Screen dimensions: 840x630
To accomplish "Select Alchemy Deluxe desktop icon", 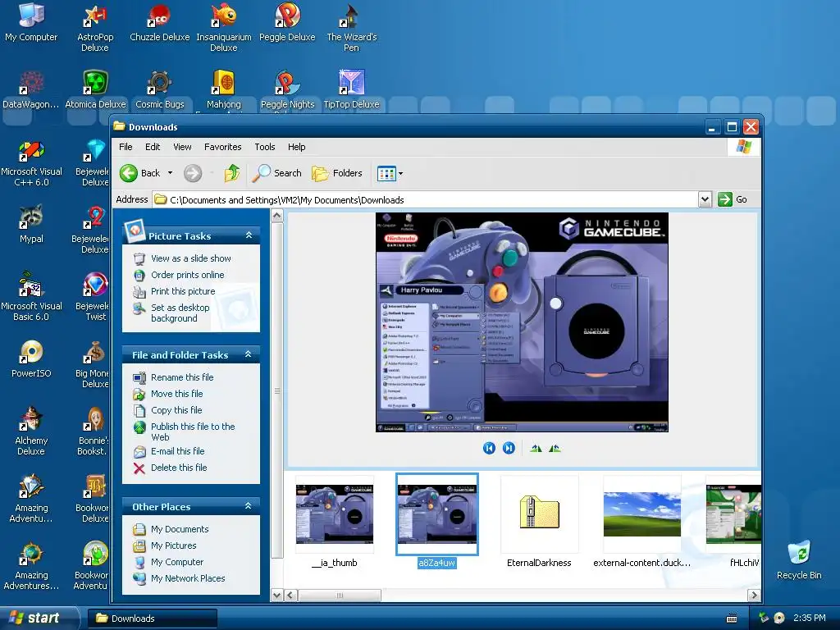I will (31, 431).
